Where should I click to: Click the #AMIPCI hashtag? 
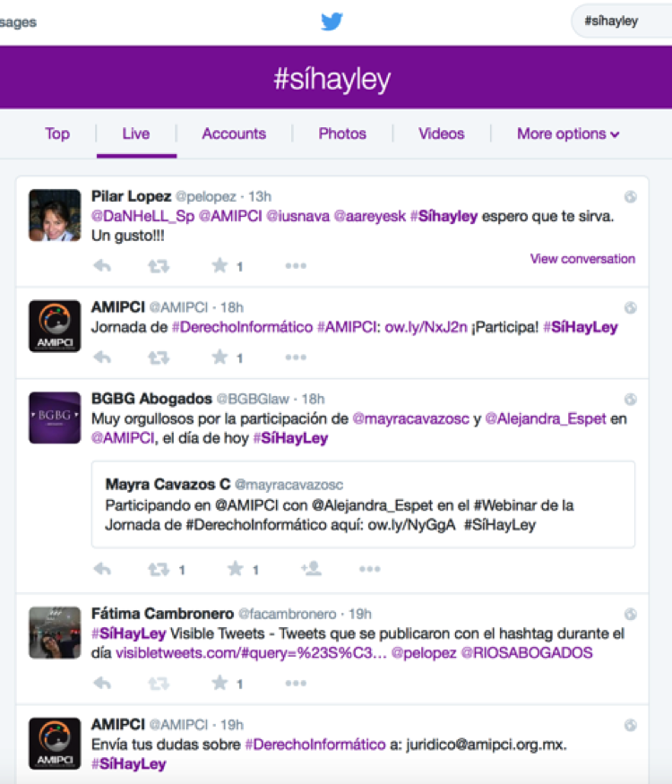click(347, 327)
